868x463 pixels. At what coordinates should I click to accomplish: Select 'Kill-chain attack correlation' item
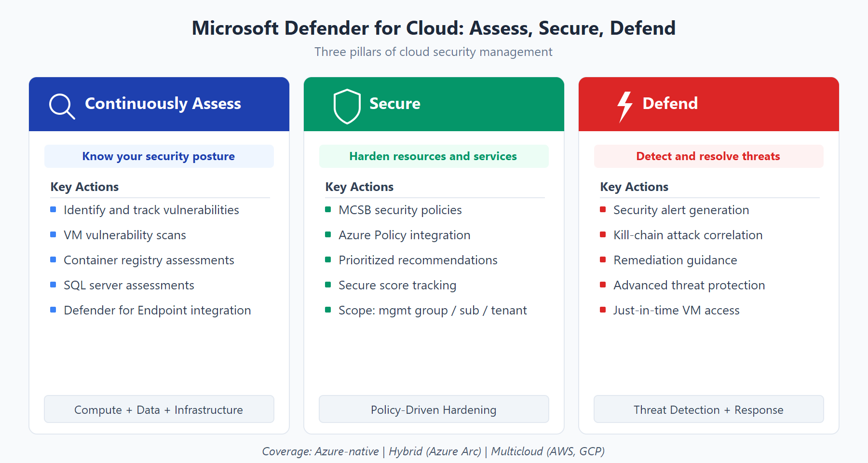point(688,235)
